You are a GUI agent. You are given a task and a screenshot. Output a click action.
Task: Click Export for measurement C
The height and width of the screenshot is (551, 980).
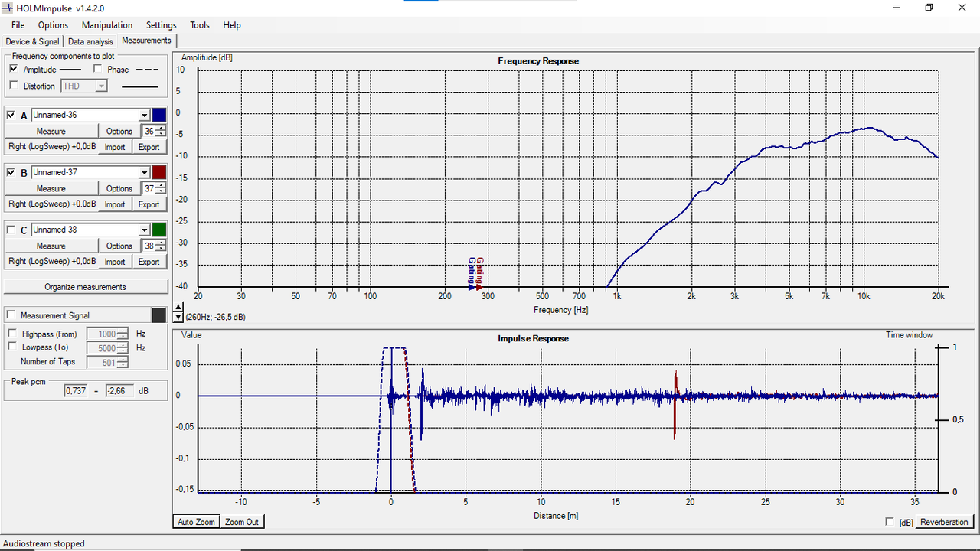click(149, 262)
